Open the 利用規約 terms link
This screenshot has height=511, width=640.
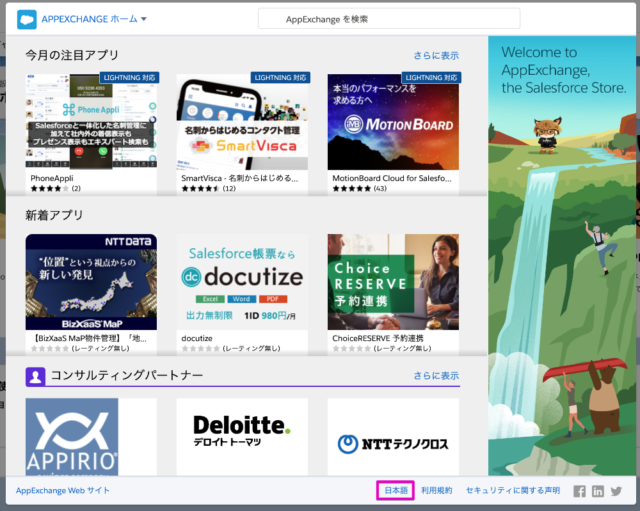pos(436,491)
